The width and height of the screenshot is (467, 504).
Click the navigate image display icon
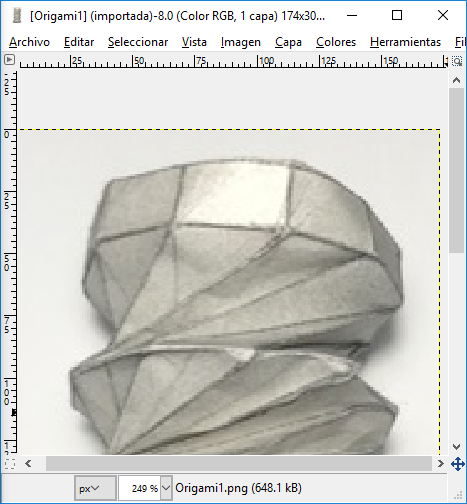coord(457,464)
